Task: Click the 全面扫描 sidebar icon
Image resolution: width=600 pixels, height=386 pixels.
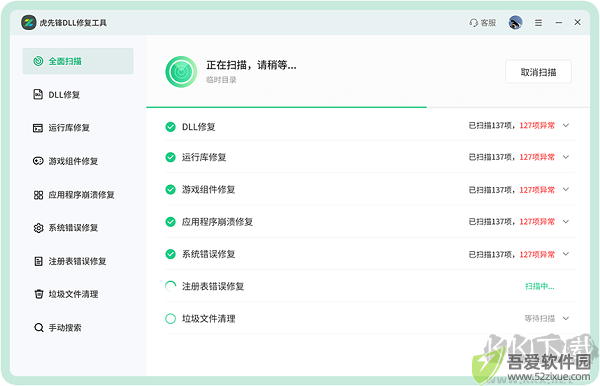Action: (x=38, y=61)
